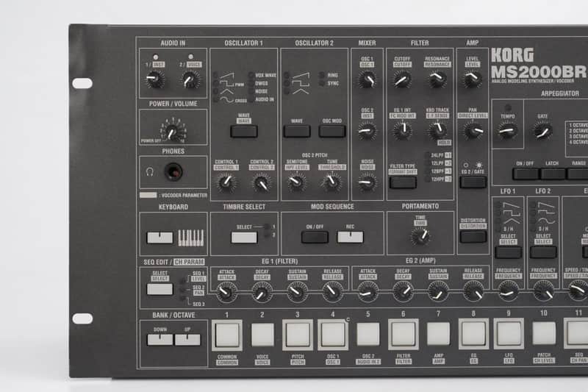Viewport: 588px width, 392px height.
Task: Click the Audio In 1 peak LED
Action: [155, 57]
